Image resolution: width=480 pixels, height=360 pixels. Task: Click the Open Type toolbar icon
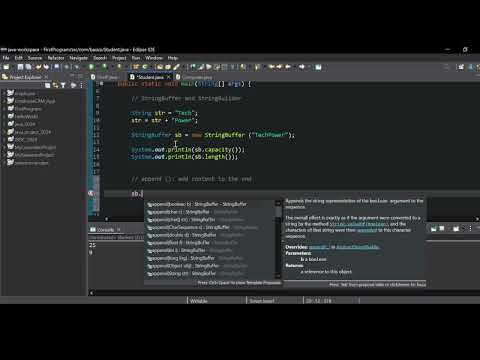tap(160, 67)
